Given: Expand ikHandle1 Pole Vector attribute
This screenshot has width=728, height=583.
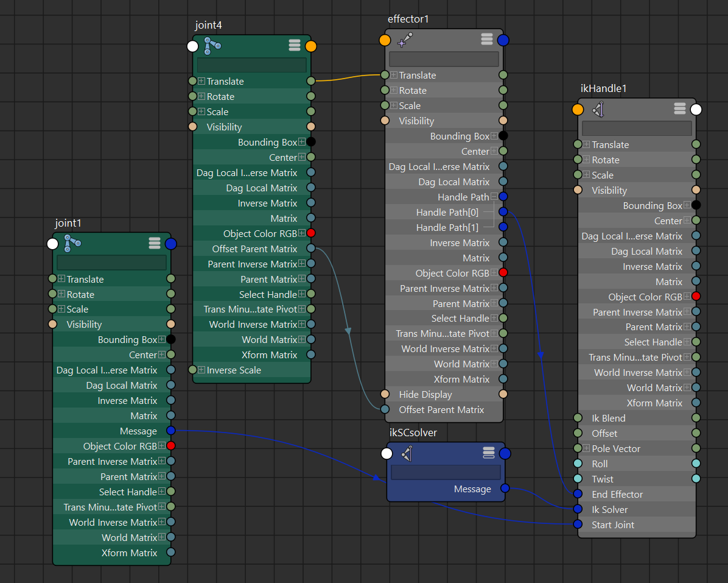Looking at the screenshot, I should pos(586,448).
